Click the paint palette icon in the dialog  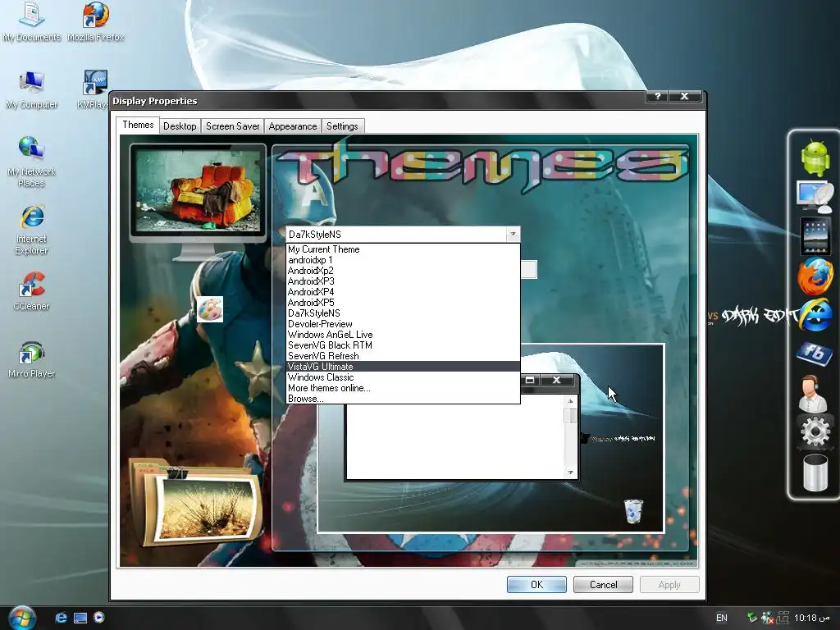[x=209, y=309]
